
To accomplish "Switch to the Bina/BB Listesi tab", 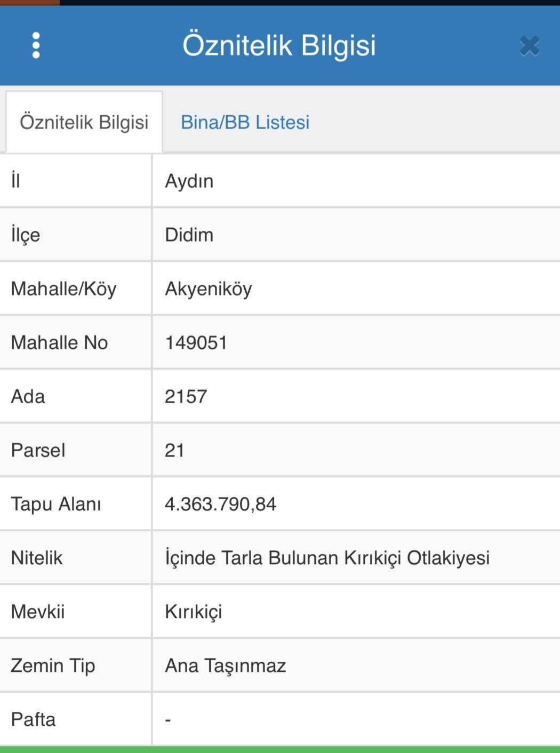I will tap(245, 122).
